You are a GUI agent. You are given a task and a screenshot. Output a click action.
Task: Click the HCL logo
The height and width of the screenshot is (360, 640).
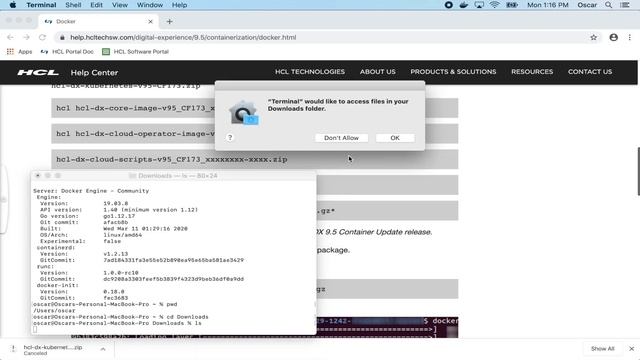tap(38, 72)
